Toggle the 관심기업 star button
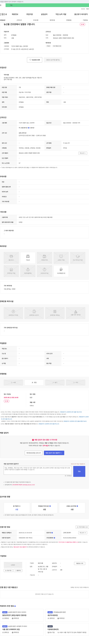Image resolution: width=89 pixels, height=644 pixels. tap(8, 570)
